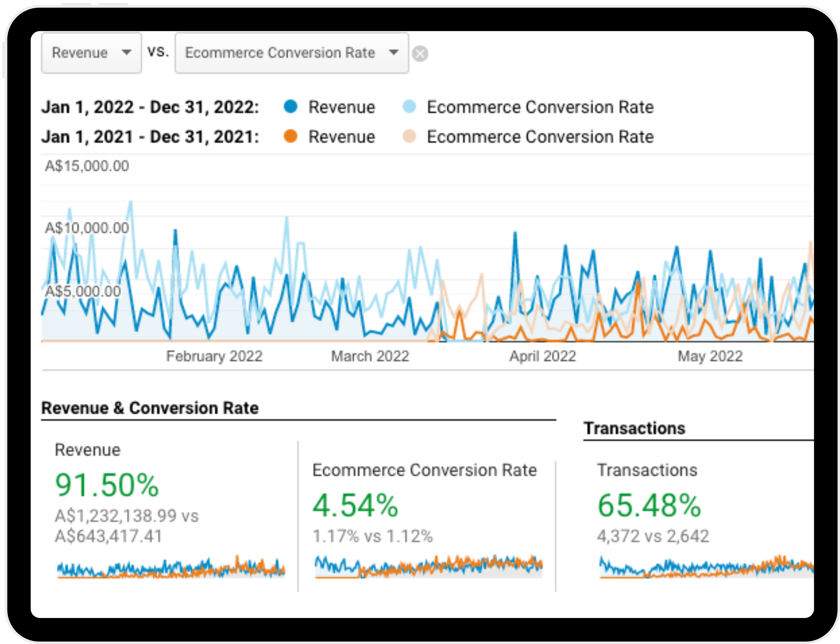The image size is (840, 644).
Task: Click orange 2021 Revenue legend dot
Action: click(x=290, y=136)
